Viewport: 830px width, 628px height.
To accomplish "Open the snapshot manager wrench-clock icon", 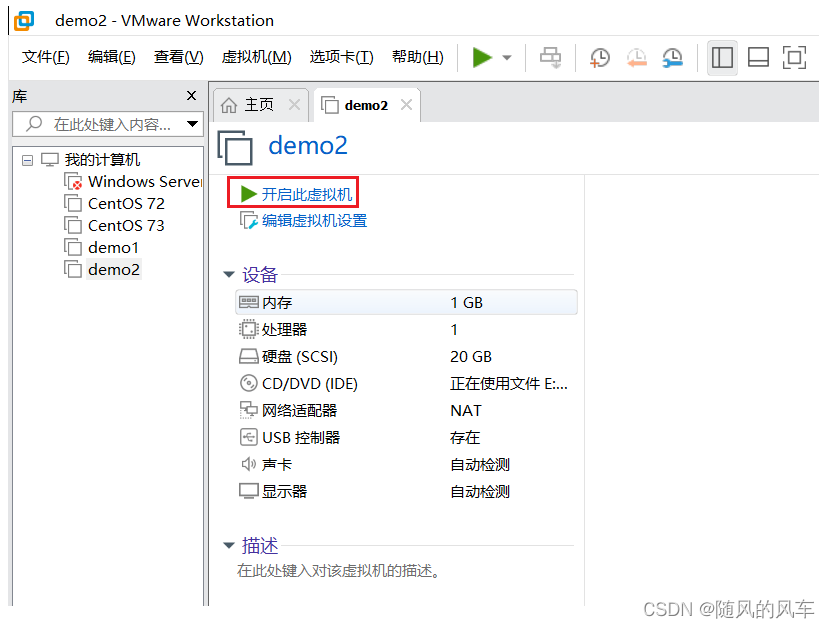I will tap(672, 57).
